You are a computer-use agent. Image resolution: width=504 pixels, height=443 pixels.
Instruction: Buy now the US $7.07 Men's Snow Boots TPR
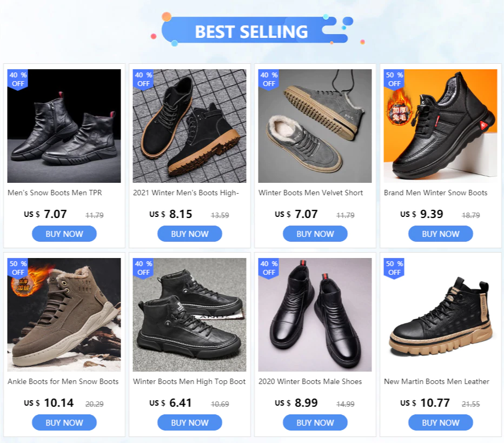point(64,234)
